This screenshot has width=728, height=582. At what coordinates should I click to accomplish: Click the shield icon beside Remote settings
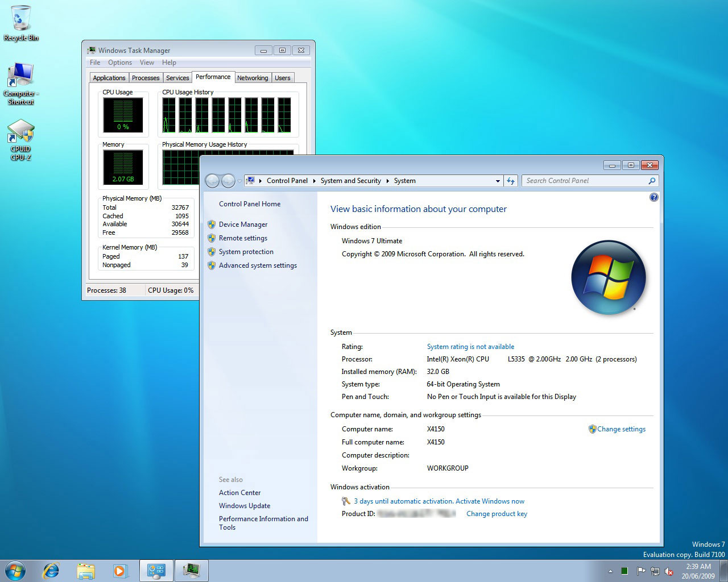212,238
